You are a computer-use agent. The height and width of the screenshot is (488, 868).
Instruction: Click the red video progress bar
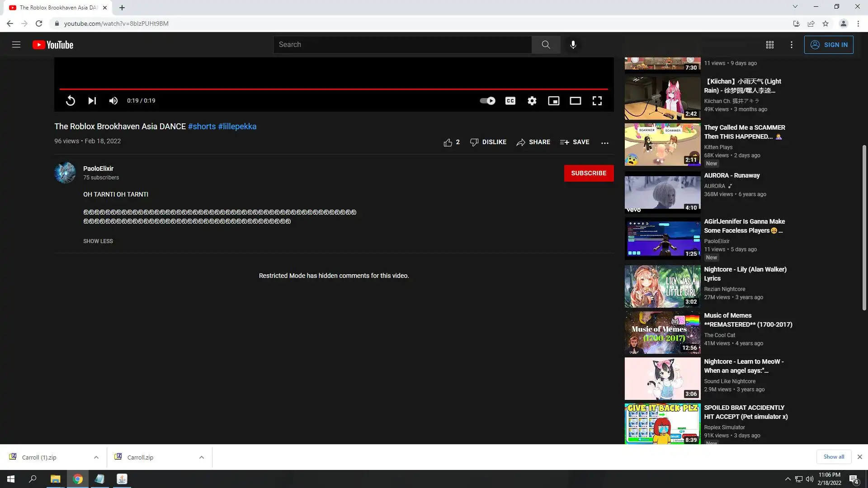334,89
